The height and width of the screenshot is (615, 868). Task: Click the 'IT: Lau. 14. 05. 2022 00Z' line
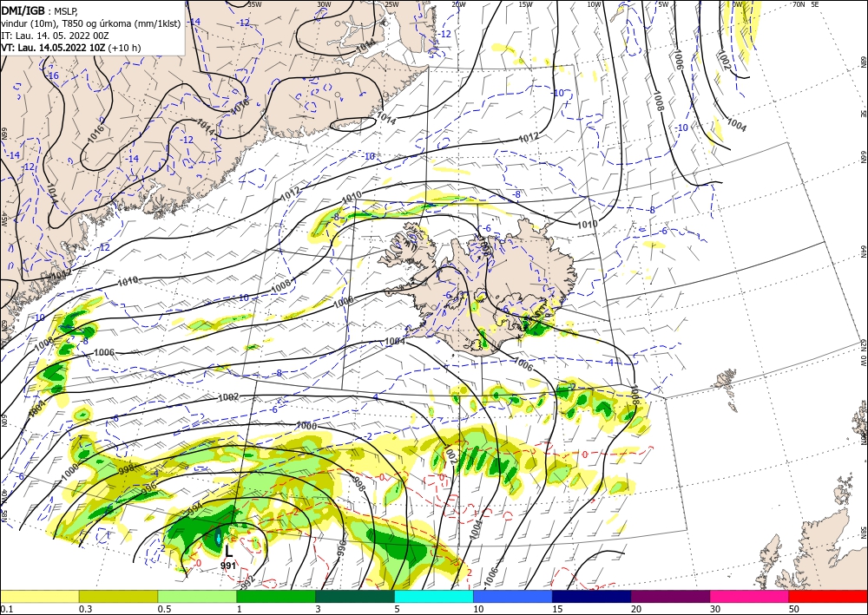(x=55, y=36)
